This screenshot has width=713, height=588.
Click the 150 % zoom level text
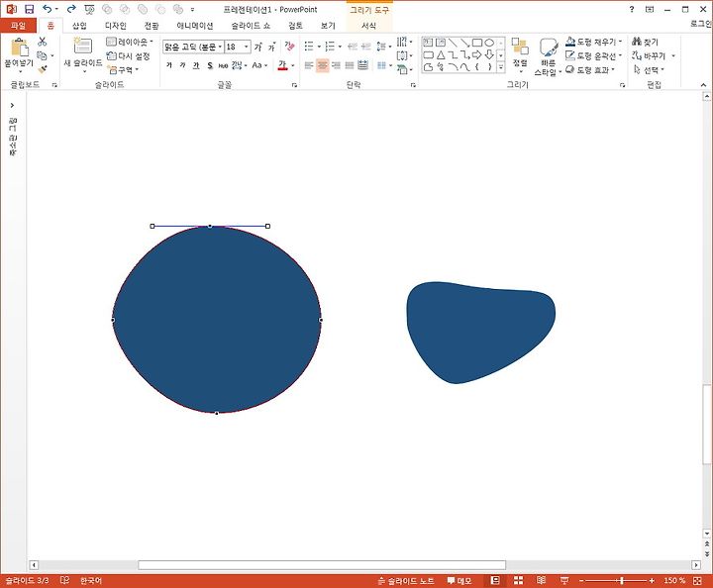click(674, 581)
